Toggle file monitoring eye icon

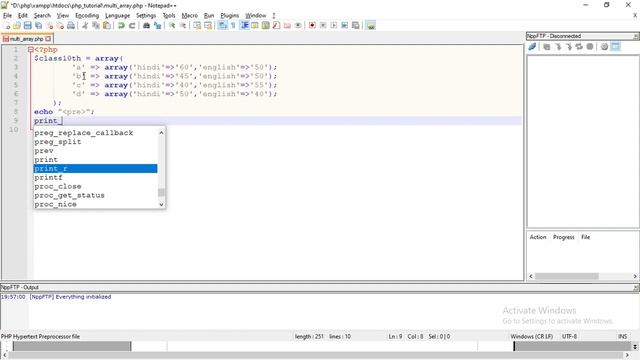pyautogui.click(x=298, y=26)
